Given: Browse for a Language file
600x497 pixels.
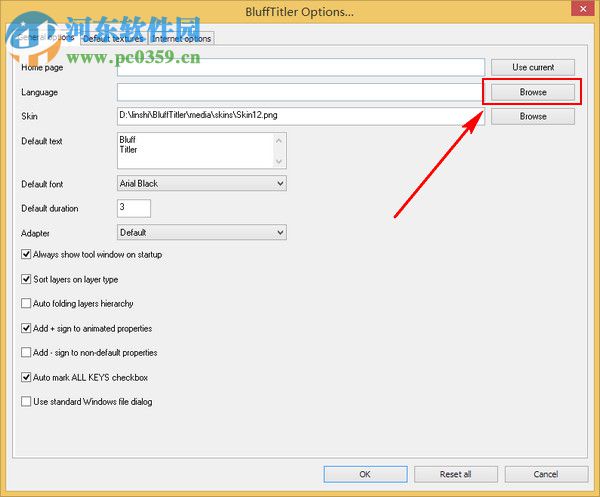Looking at the screenshot, I should pyautogui.click(x=533, y=92).
